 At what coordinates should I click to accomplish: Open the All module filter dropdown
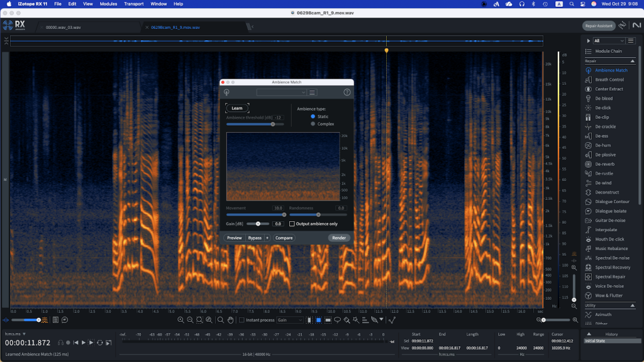608,41
